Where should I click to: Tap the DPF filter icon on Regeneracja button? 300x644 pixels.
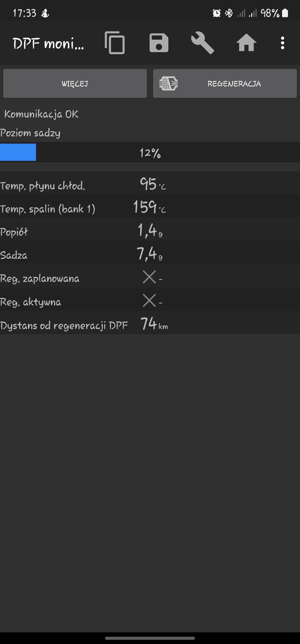(x=168, y=83)
